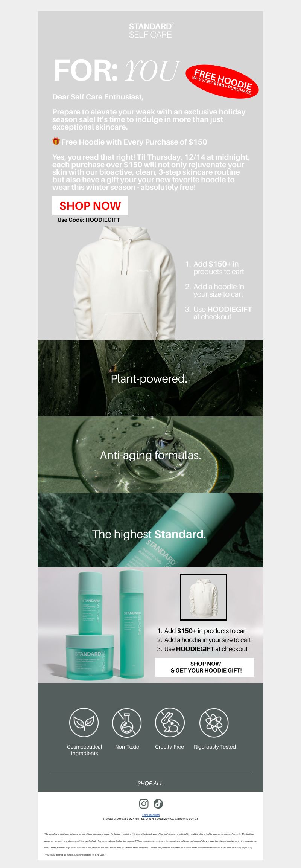Click the Non-Toxic flask icon
The width and height of the screenshot is (301, 868).
coord(127,722)
